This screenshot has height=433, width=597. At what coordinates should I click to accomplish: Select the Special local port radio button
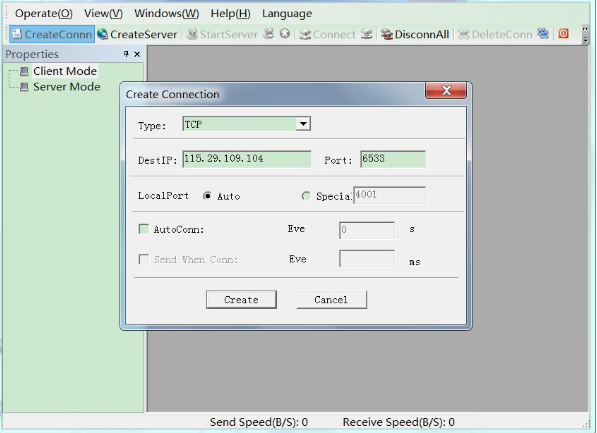tap(306, 196)
